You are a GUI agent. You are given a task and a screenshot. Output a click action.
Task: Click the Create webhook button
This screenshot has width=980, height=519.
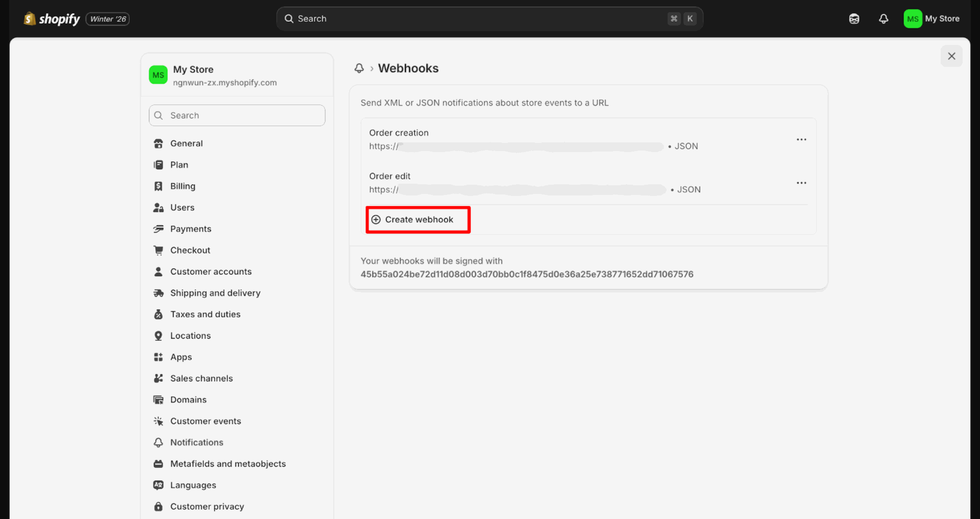(418, 220)
